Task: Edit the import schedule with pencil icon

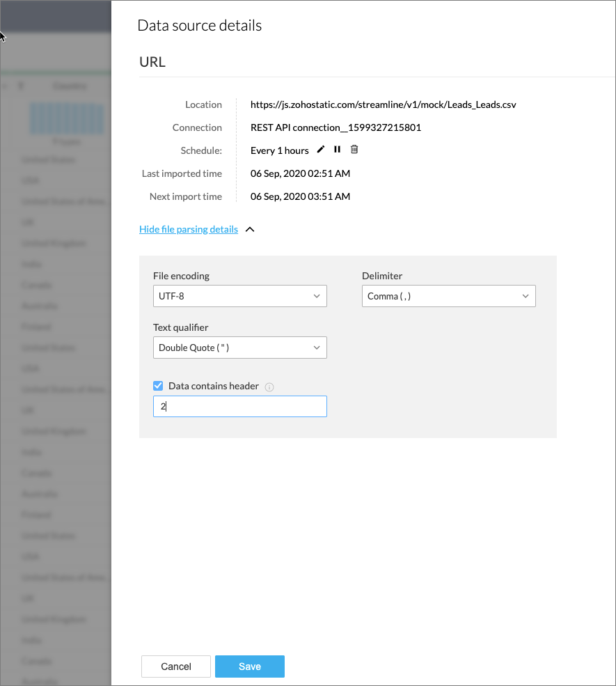Action: point(321,150)
